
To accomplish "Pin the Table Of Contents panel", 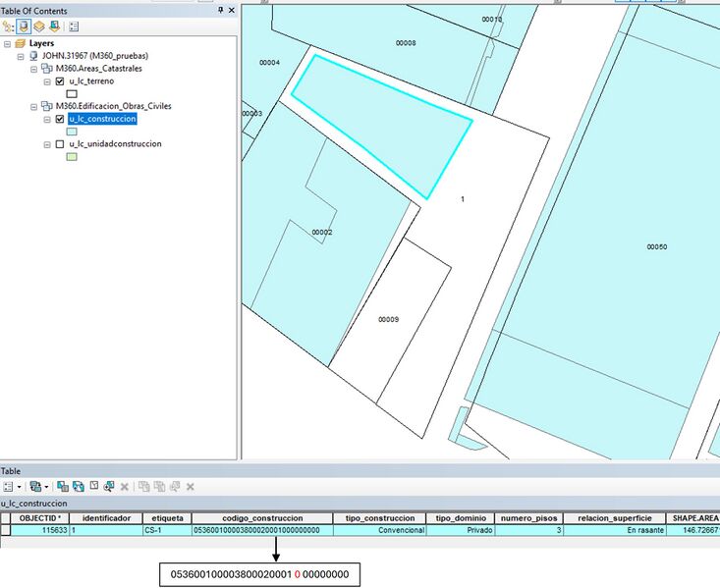I will [x=220, y=10].
